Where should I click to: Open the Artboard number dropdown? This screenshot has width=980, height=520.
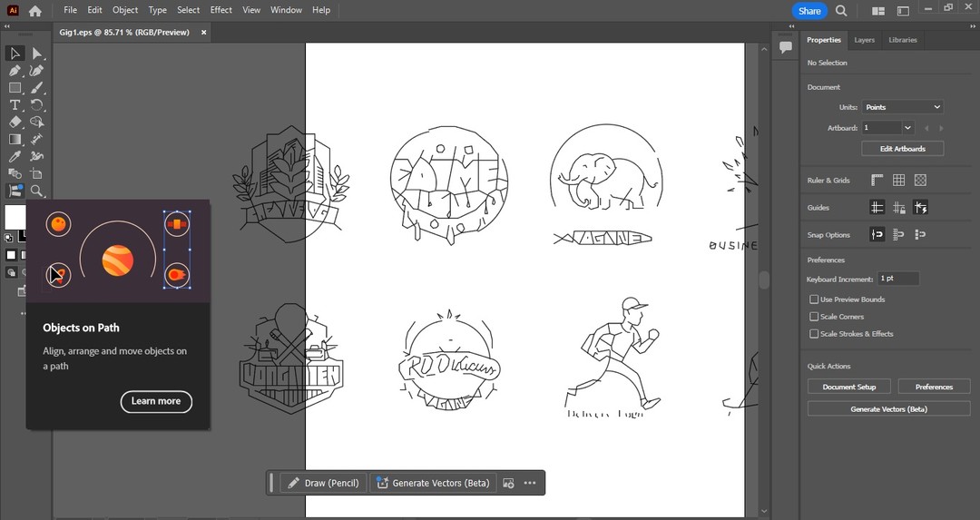[x=907, y=127]
